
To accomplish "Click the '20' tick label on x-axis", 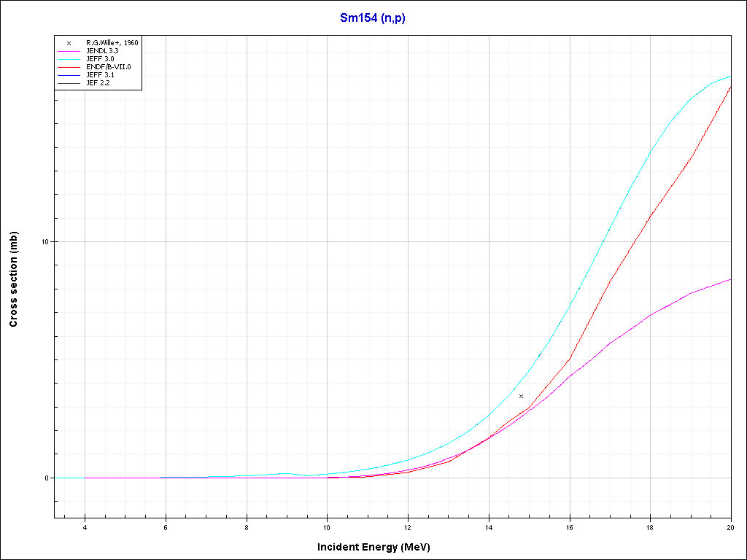I will pyautogui.click(x=730, y=528).
